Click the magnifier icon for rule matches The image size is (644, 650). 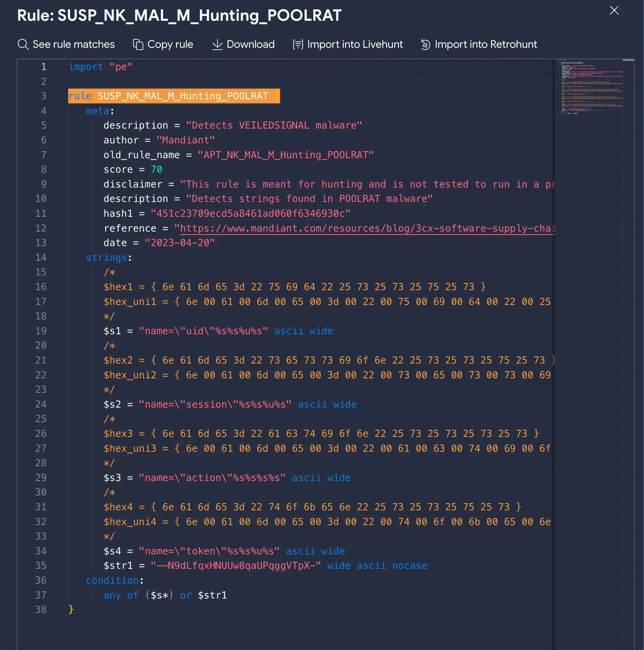(x=23, y=44)
